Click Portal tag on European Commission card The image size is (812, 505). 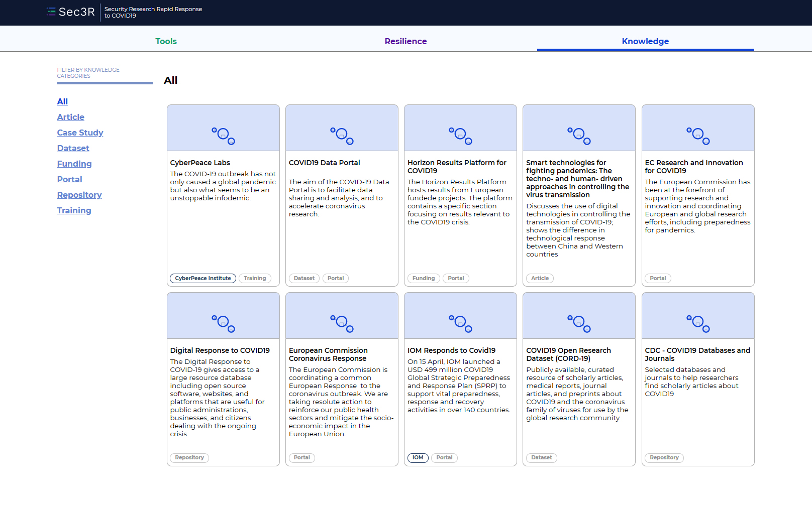[301, 457]
